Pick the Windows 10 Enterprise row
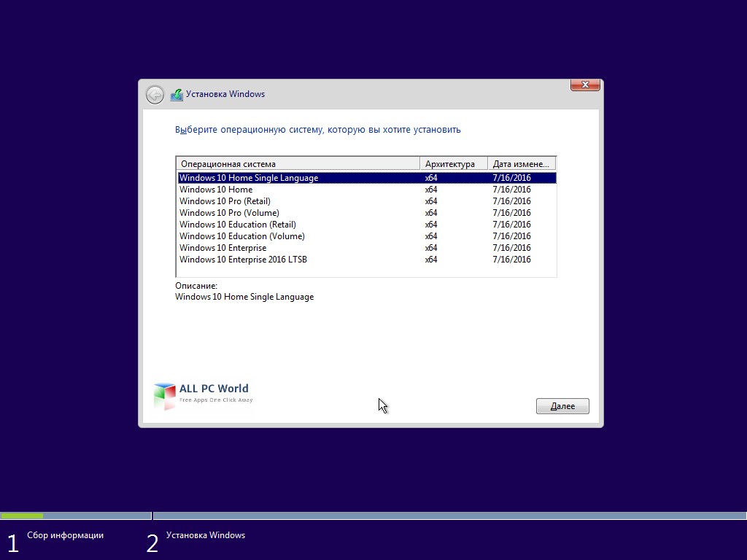The width and height of the screenshot is (747, 560). 367,248
